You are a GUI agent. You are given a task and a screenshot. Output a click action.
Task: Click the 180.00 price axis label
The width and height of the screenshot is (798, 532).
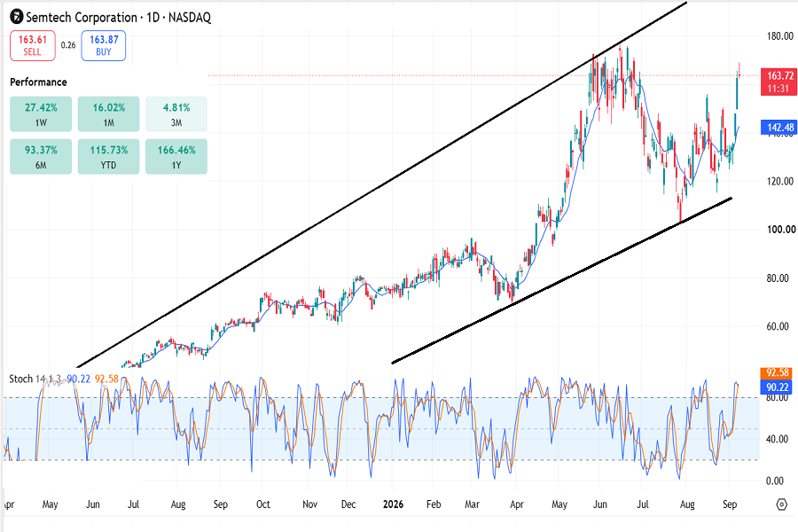(779, 36)
